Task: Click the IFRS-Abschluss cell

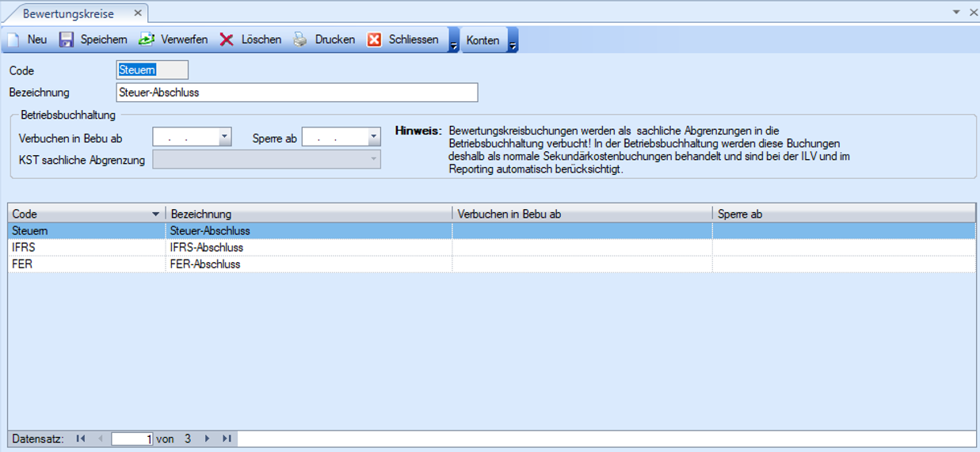Action: point(309,248)
